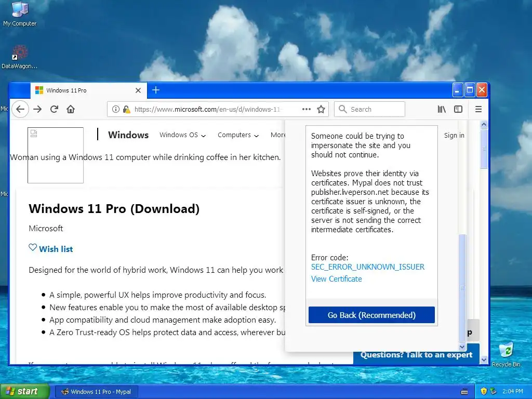Click the 2:04 PM clock
This screenshot has width=532, height=399.
pyautogui.click(x=513, y=392)
